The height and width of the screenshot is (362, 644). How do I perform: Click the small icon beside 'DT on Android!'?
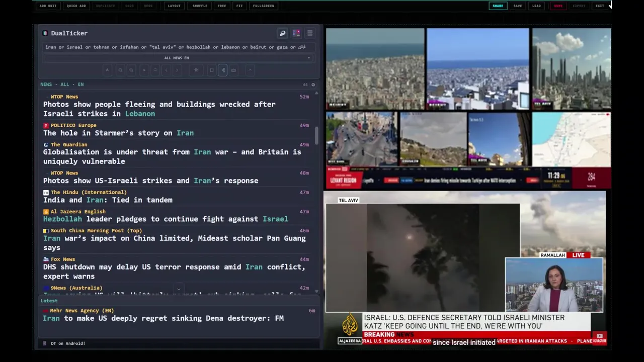pyautogui.click(x=45, y=343)
